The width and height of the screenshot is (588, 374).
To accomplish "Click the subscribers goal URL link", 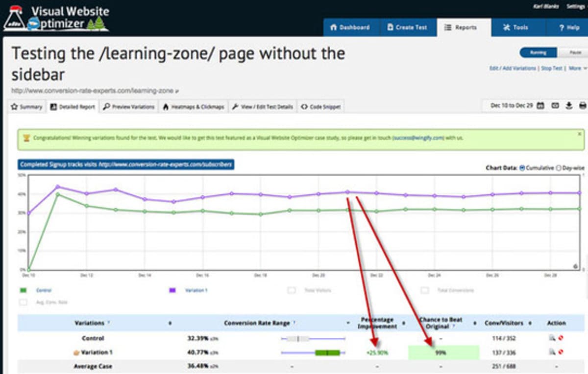I will point(165,164).
